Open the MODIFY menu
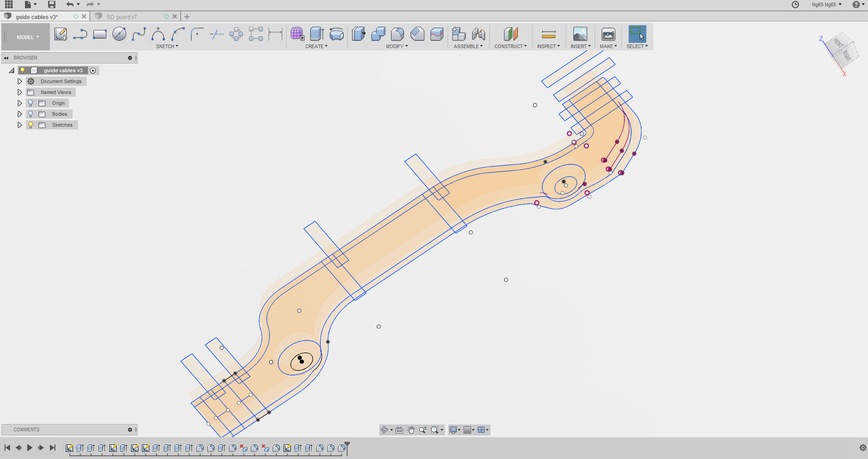Image resolution: width=868 pixels, height=459 pixels. click(x=397, y=46)
